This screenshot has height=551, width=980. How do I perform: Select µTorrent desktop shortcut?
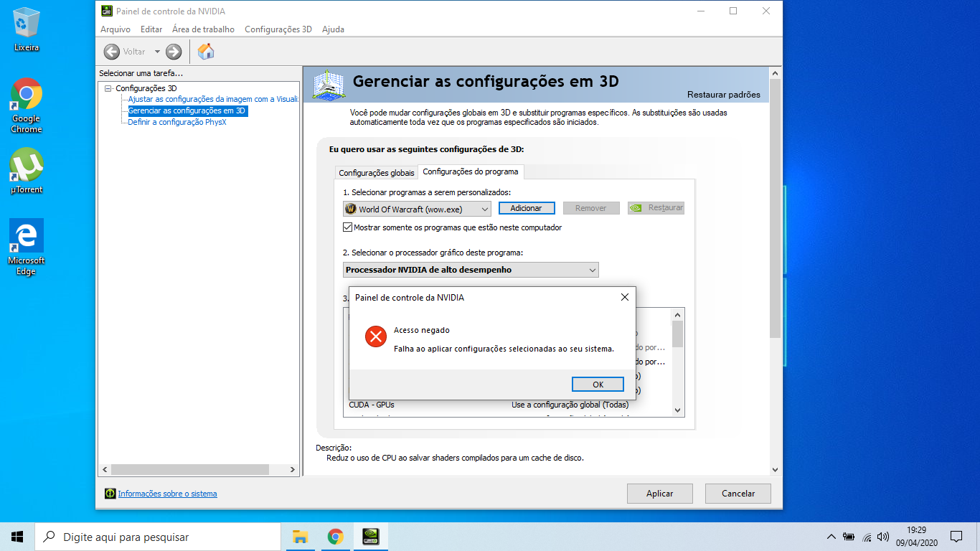pyautogui.click(x=27, y=171)
